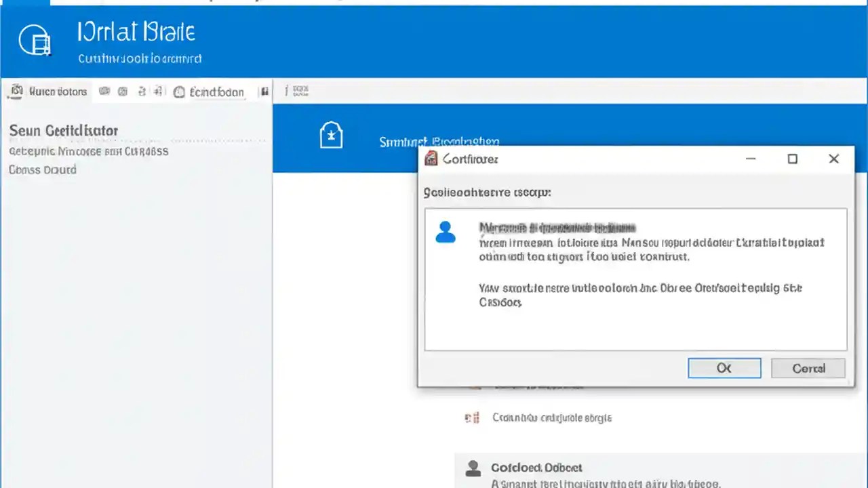
Task: Select the Gofcloed Odbcet list entry
Action: point(536,468)
